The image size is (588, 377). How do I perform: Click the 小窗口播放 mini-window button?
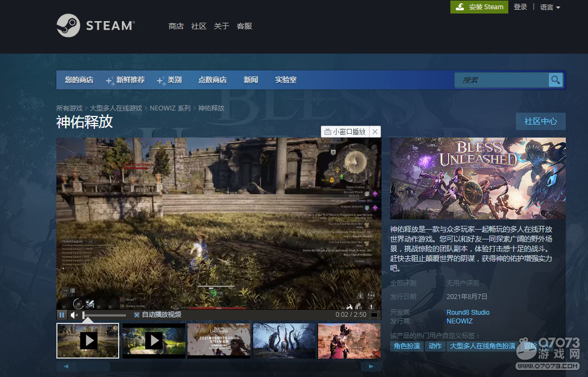[x=345, y=132]
